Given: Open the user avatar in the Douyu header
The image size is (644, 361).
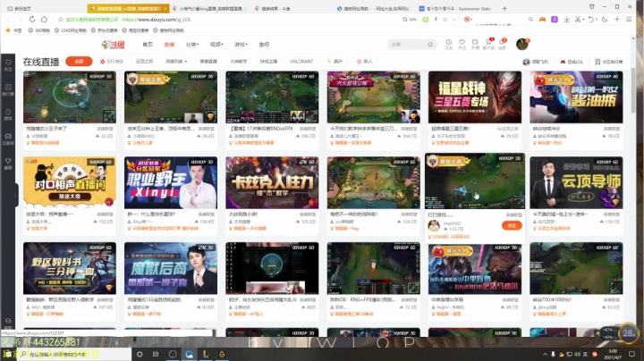Looking at the screenshot, I should tap(522, 44).
